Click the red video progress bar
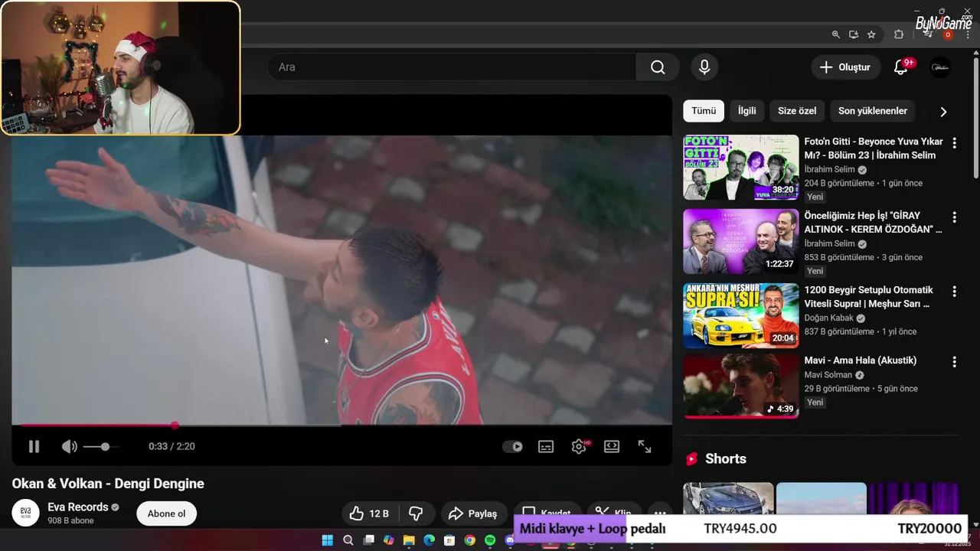Image resolution: width=980 pixels, height=551 pixels. [x=97, y=425]
